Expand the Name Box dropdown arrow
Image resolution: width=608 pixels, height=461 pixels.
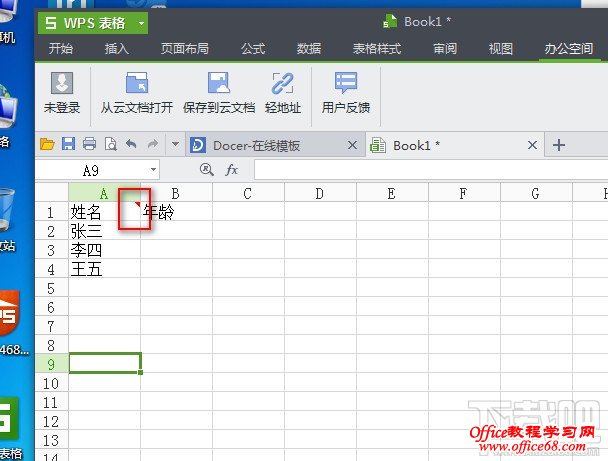tap(154, 170)
